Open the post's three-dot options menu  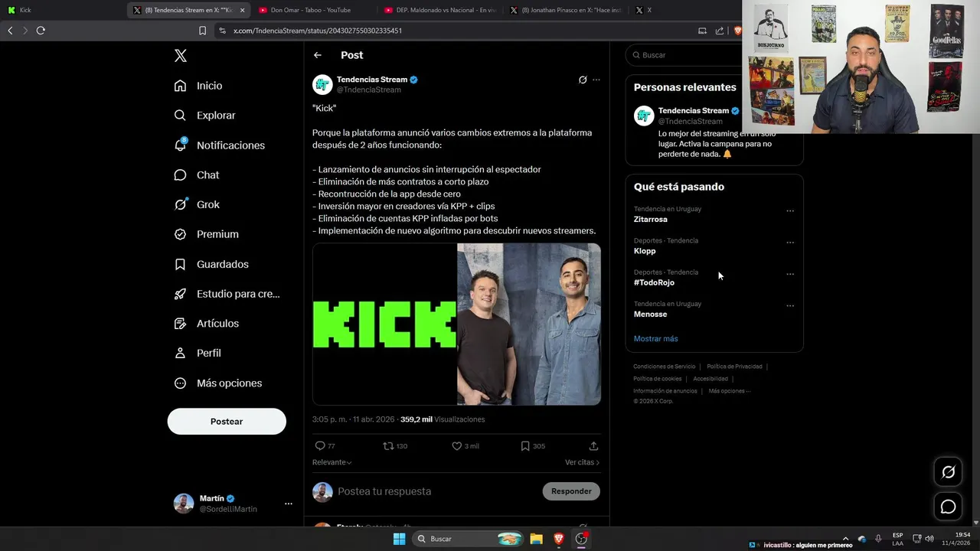pyautogui.click(x=596, y=80)
